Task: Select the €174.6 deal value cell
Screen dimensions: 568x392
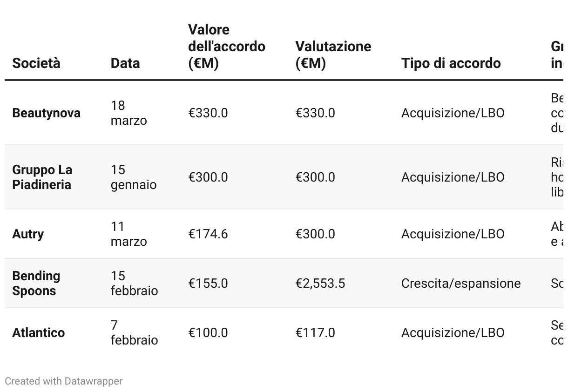Action: coord(208,234)
